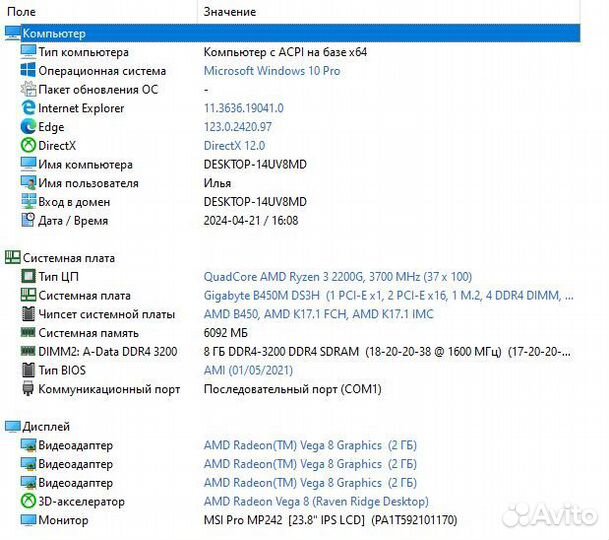
Task: Open the QuadCore AMD Ryzen 3 2200G link
Action: pyautogui.click(x=337, y=277)
